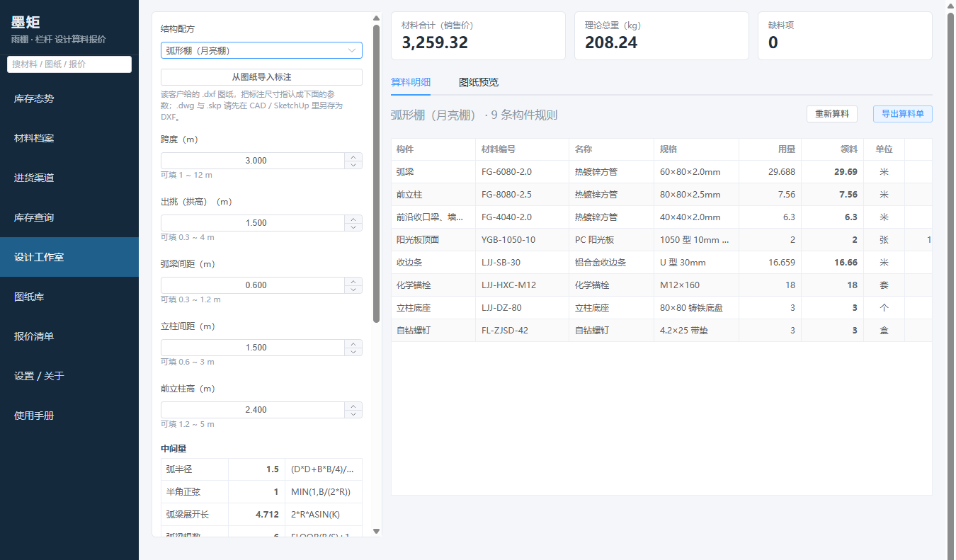The height and width of the screenshot is (560, 956).
Task: Open 库存态势 in the sidebar
Action: tap(69, 98)
